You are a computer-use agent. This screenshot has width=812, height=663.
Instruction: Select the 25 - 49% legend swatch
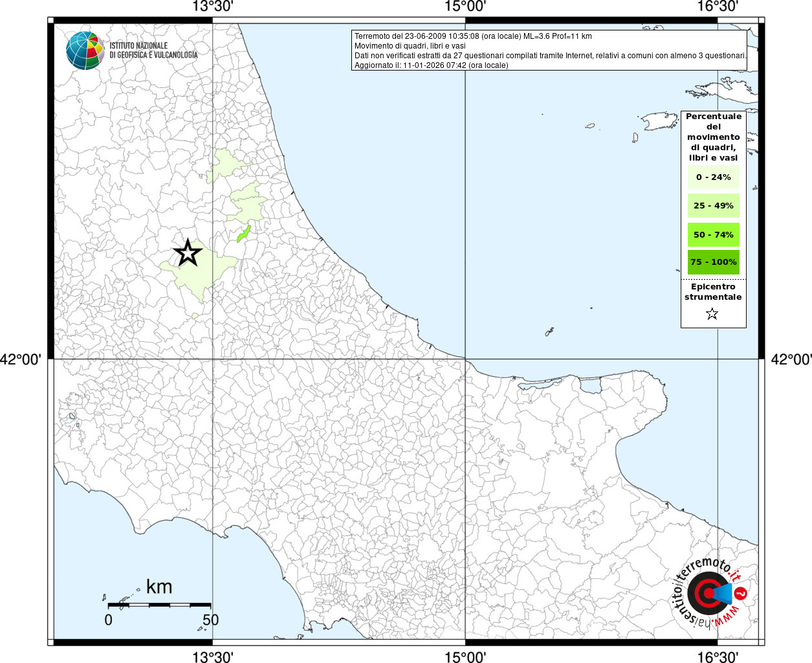coord(714,206)
